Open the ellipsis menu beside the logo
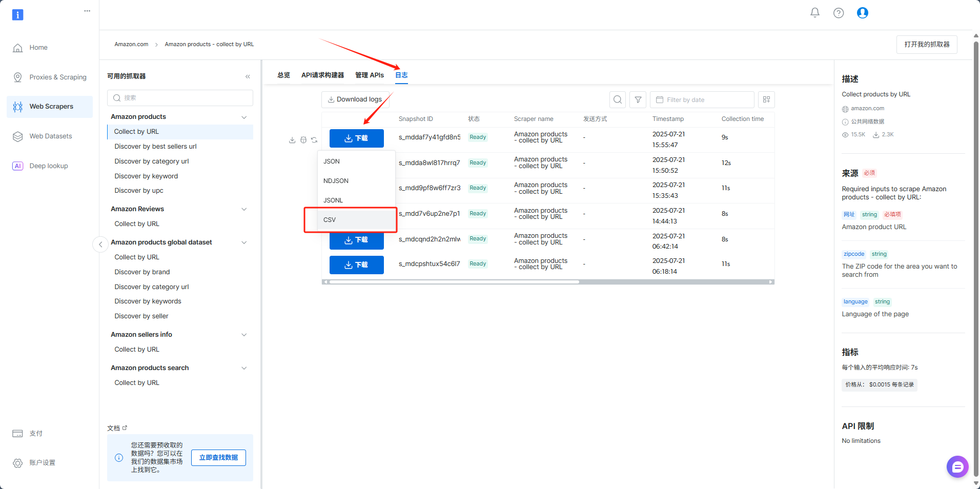The height and width of the screenshot is (489, 980). coord(87,11)
